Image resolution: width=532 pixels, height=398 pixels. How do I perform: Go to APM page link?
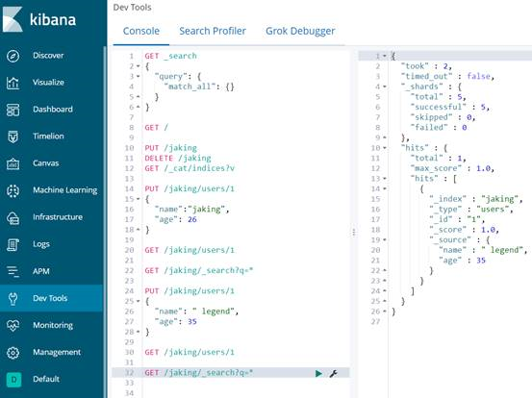(41, 271)
